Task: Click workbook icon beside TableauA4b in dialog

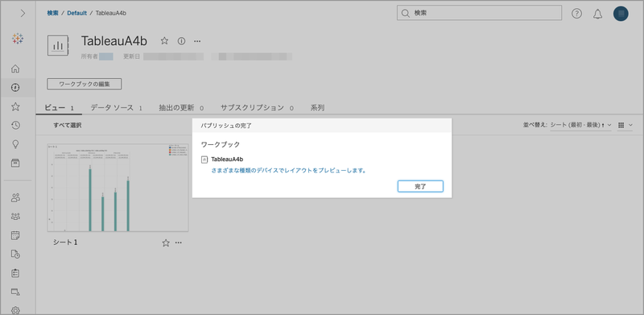Action: pos(204,160)
